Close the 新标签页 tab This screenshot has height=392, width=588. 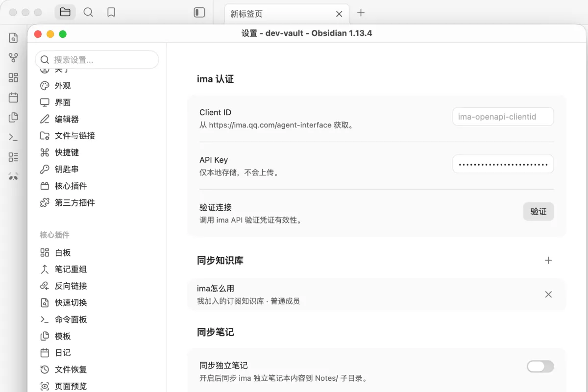pos(338,14)
